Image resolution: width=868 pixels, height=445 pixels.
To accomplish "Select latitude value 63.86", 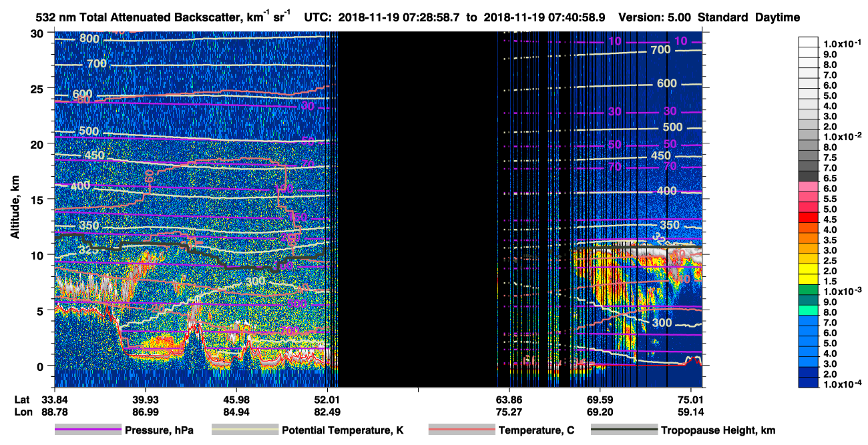I will pyautogui.click(x=509, y=398).
